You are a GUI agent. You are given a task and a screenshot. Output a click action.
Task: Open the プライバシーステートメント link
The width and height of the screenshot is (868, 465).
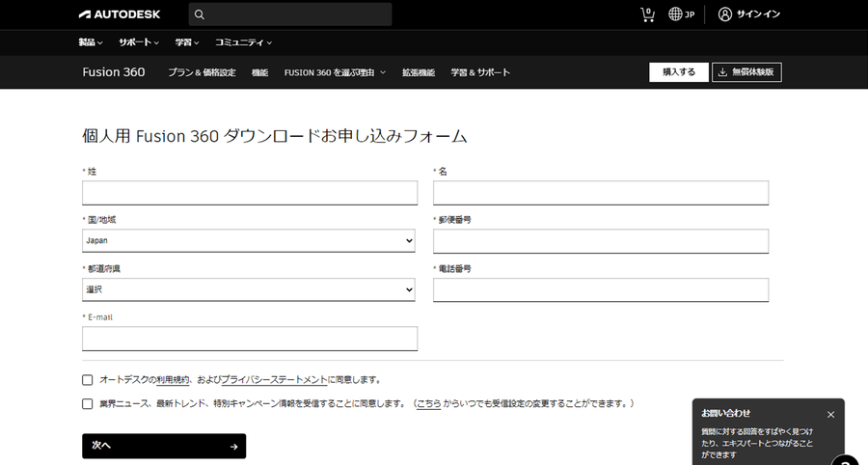point(274,380)
